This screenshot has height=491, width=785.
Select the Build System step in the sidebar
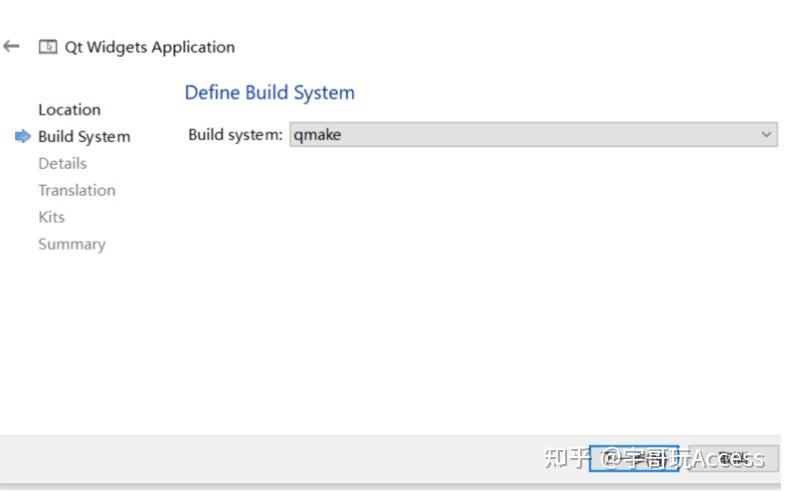coord(84,137)
